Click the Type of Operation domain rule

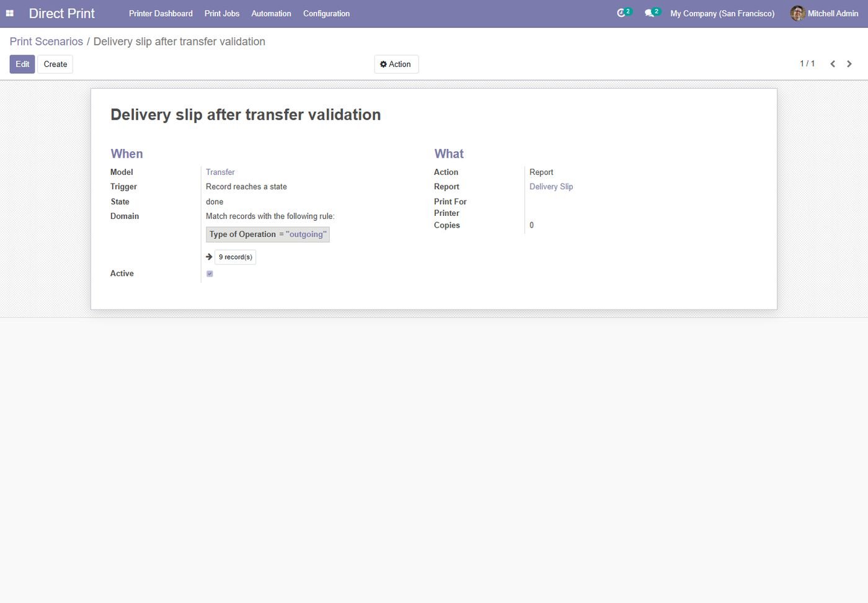[x=268, y=234]
